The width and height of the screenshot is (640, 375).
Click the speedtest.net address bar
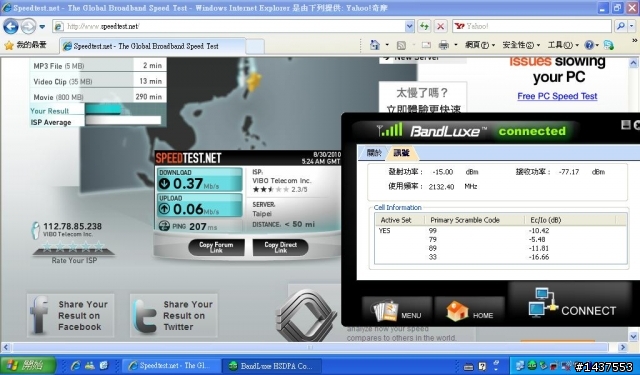(233, 27)
